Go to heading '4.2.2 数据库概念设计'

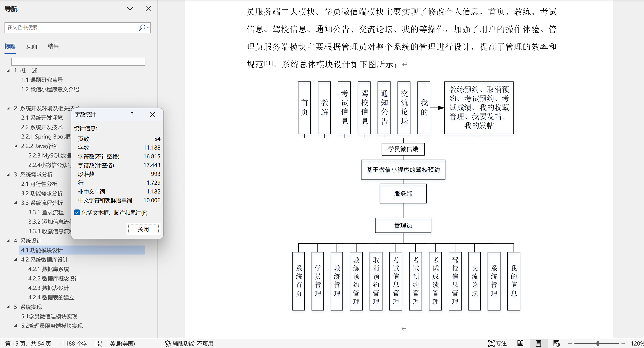tap(54, 279)
